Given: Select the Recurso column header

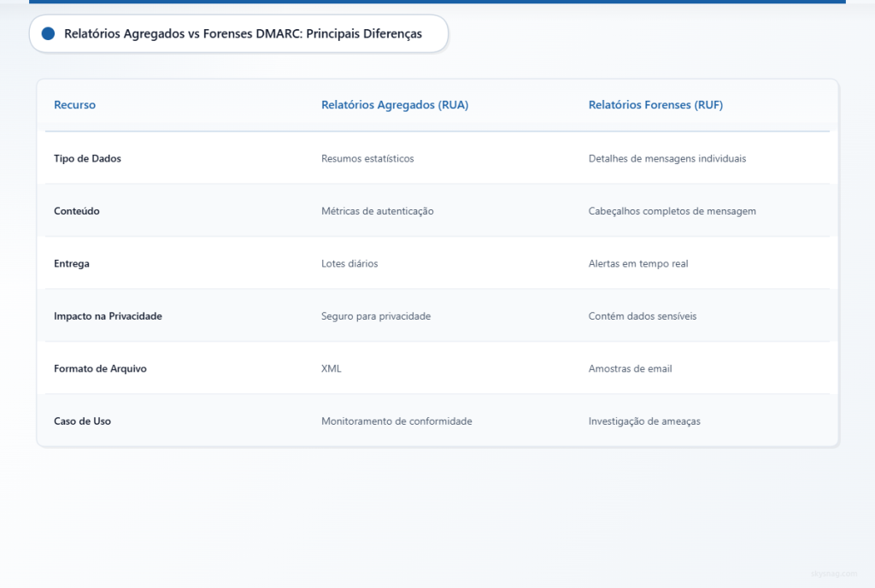Looking at the screenshot, I should point(74,104).
